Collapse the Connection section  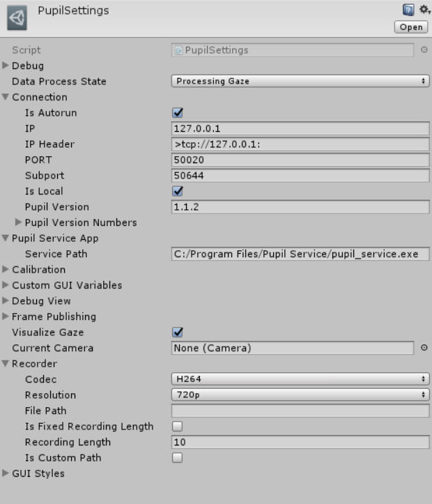(x=5, y=97)
